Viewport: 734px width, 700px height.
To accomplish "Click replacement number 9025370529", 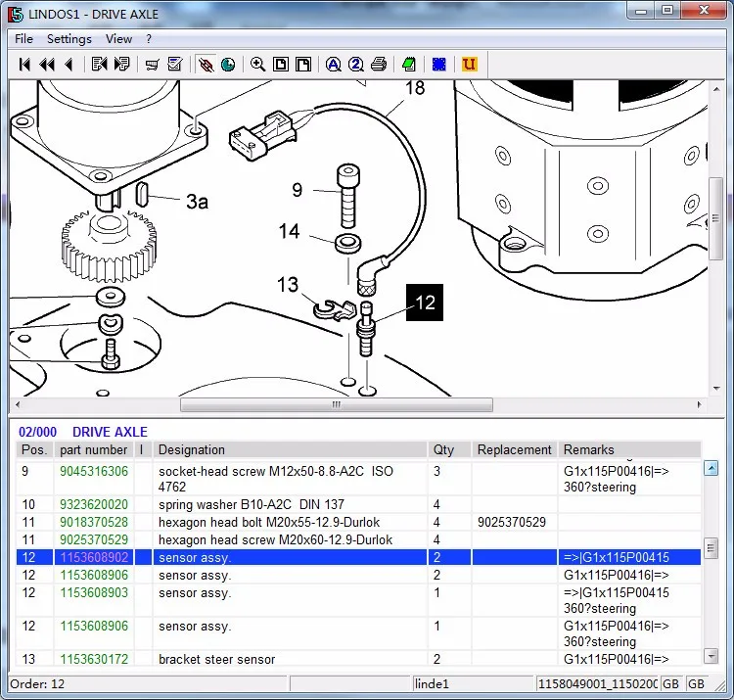I will click(x=512, y=522).
